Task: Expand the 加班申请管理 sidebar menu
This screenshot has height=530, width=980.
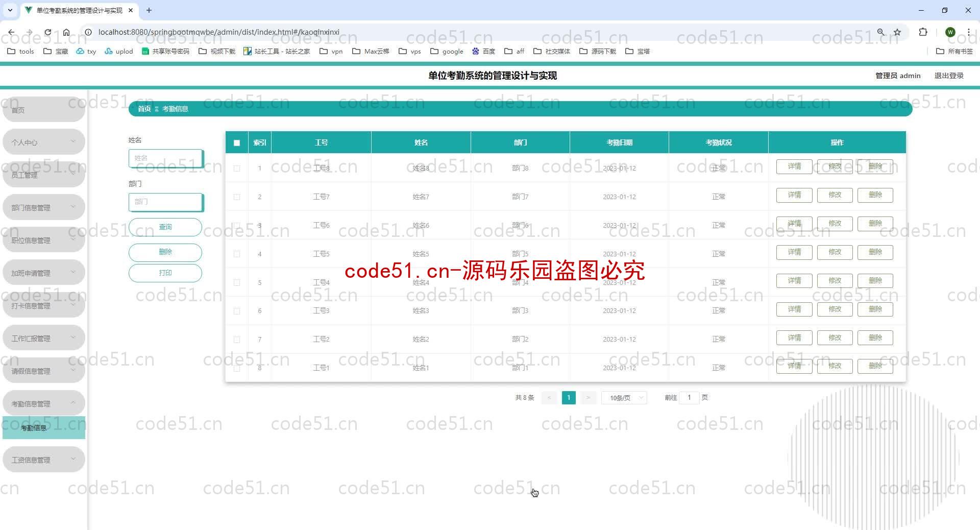Action: pos(44,273)
